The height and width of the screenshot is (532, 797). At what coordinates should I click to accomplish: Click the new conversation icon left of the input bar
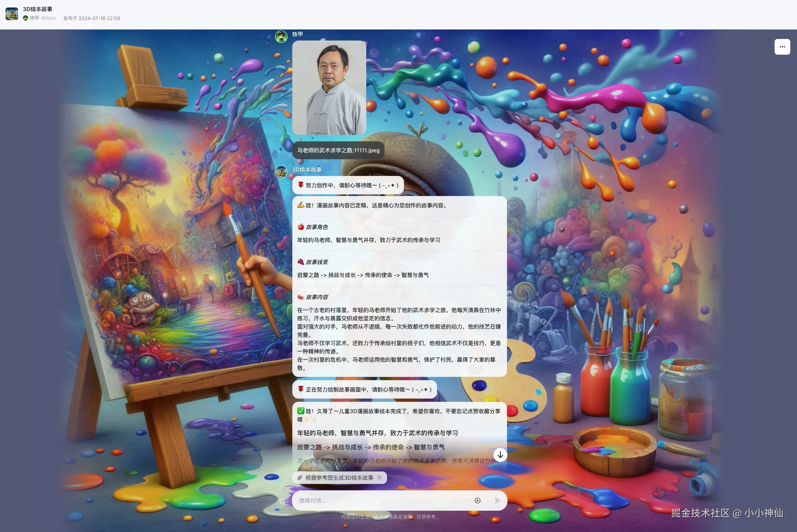282,501
